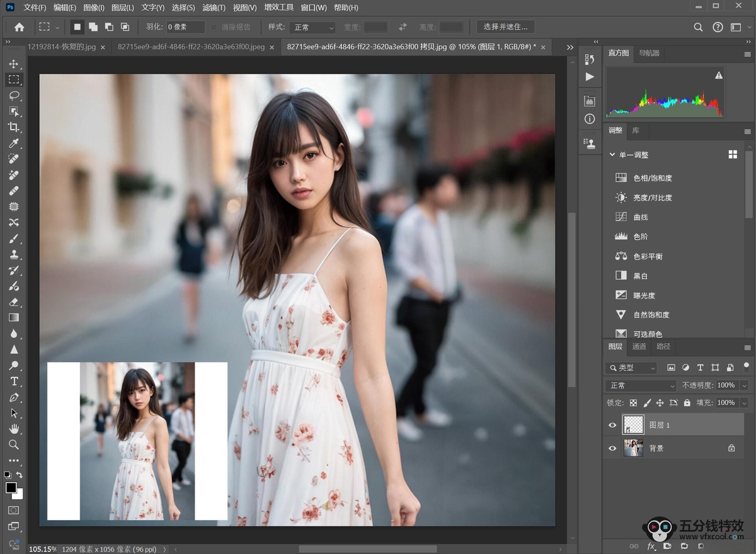Open the 滤镜(T) menu

click(214, 8)
